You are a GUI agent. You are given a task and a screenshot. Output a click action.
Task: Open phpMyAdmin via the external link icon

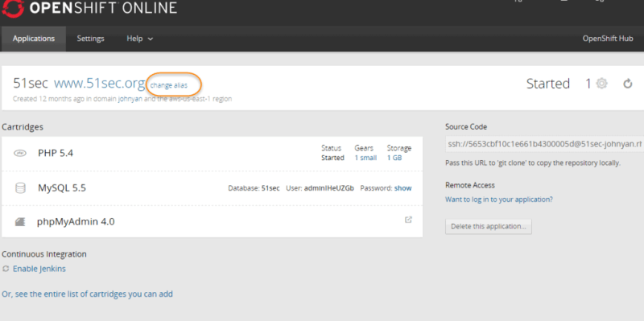[408, 220]
